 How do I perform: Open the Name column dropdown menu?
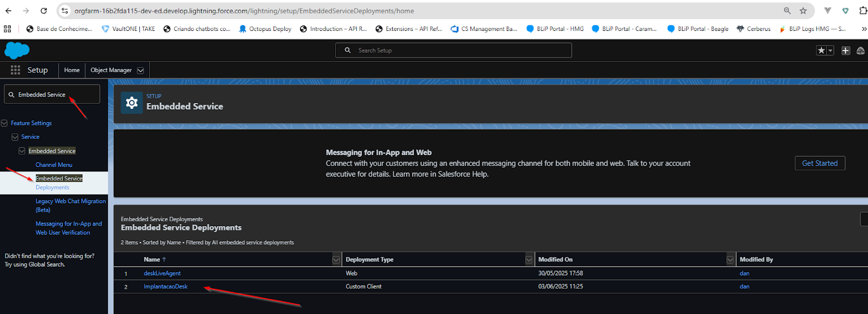point(336,260)
